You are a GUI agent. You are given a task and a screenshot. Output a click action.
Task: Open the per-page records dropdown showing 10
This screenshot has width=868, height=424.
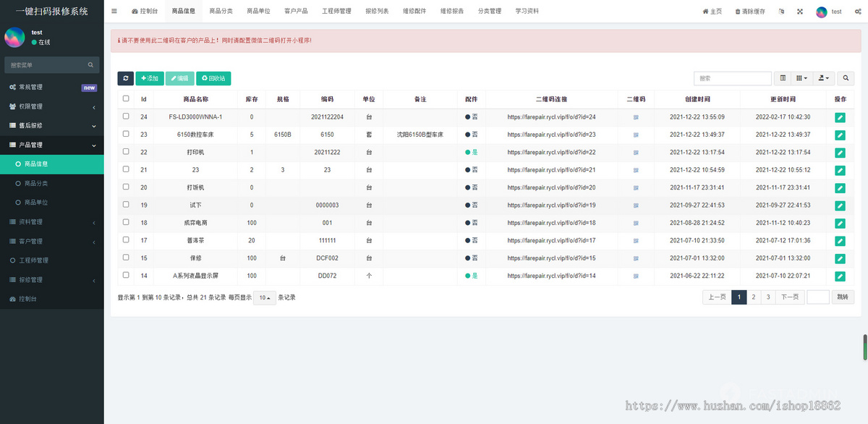[264, 297]
